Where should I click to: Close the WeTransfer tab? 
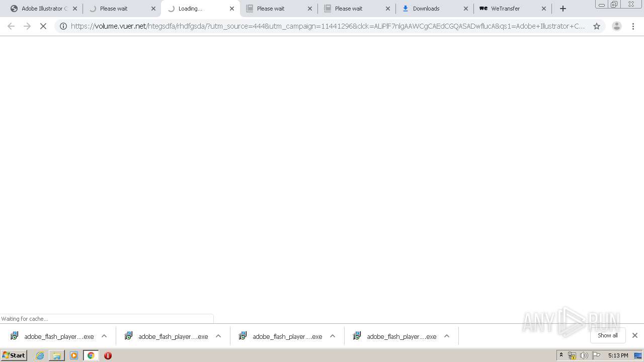[544, 9]
